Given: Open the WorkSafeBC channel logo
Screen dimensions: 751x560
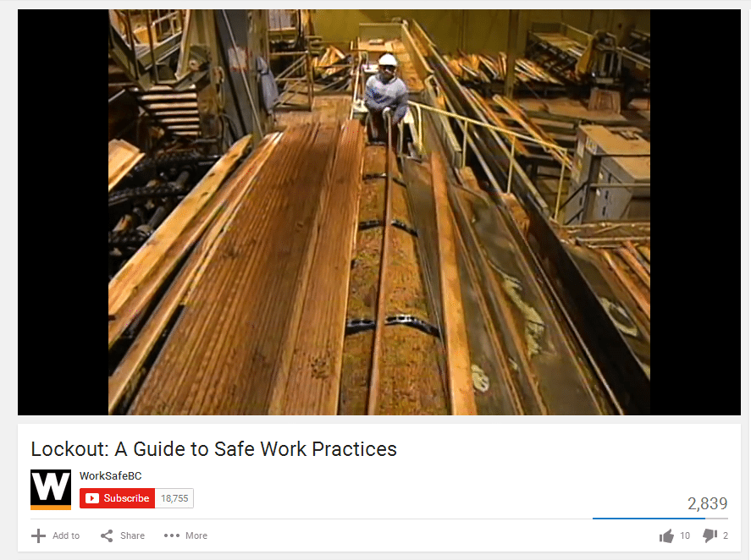Looking at the screenshot, I should tap(51, 490).
